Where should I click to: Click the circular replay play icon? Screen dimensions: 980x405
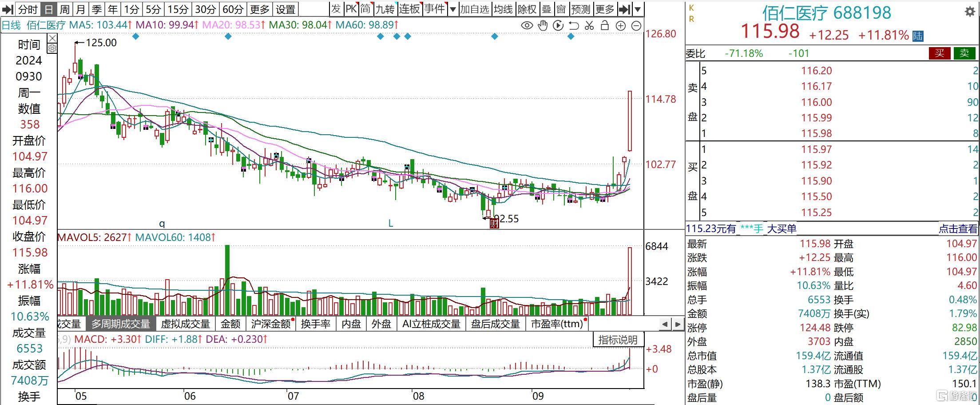tap(558, 26)
